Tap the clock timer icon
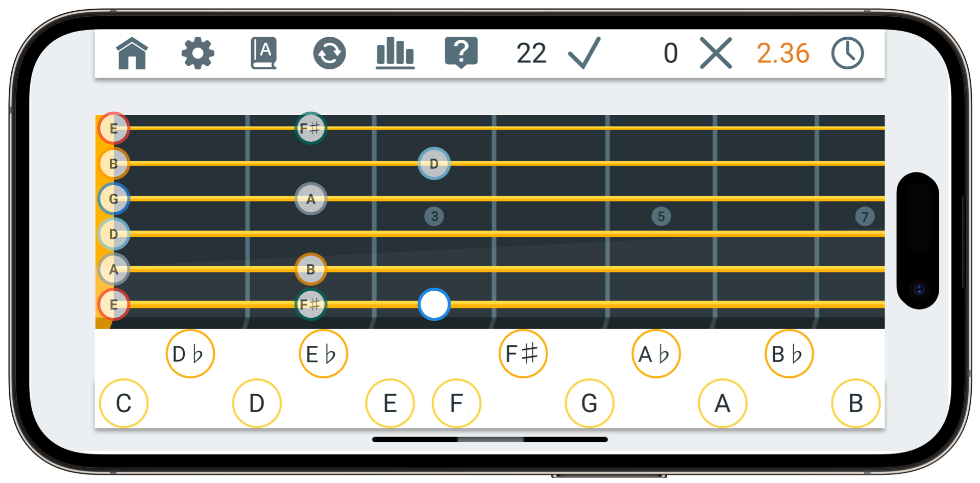The image size is (980, 483). (x=847, y=53)
